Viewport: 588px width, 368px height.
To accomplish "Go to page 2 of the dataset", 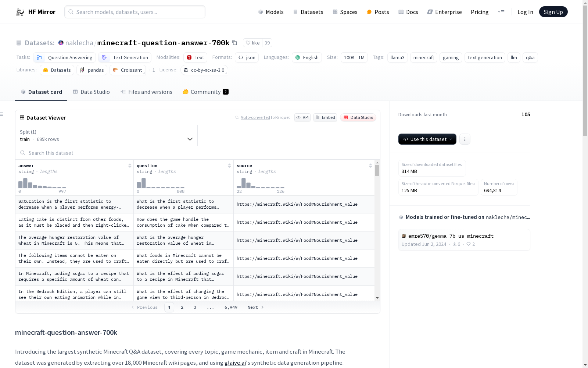I will tap(182, 307).
